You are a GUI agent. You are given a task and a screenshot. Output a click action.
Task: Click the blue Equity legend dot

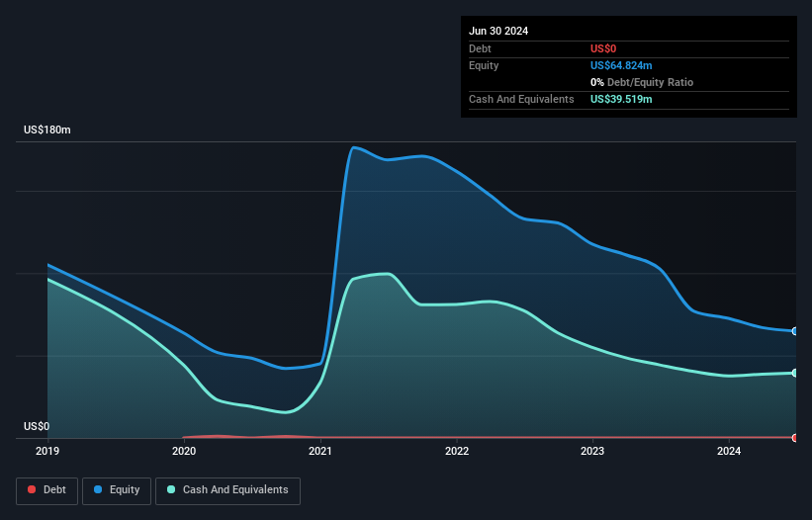98,489
